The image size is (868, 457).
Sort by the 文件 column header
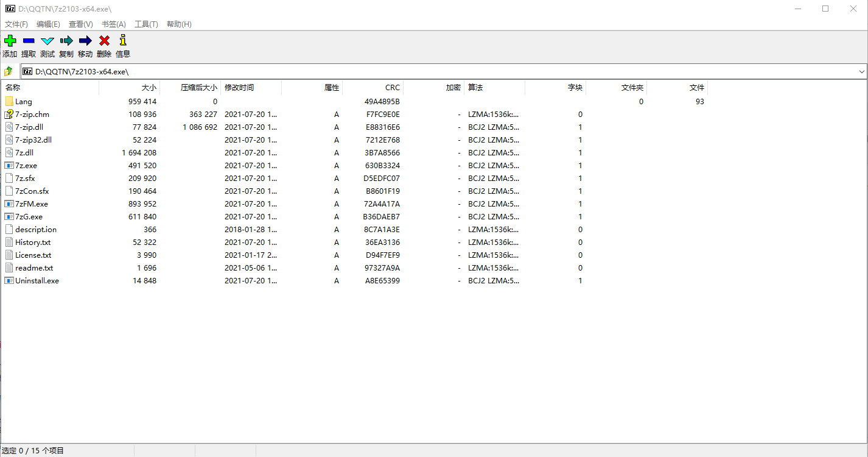pos(677,88)
